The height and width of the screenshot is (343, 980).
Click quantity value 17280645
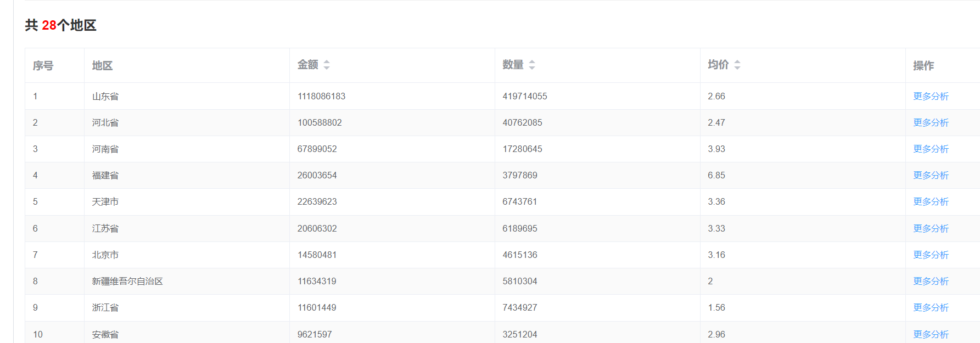(x=522, y=149)
